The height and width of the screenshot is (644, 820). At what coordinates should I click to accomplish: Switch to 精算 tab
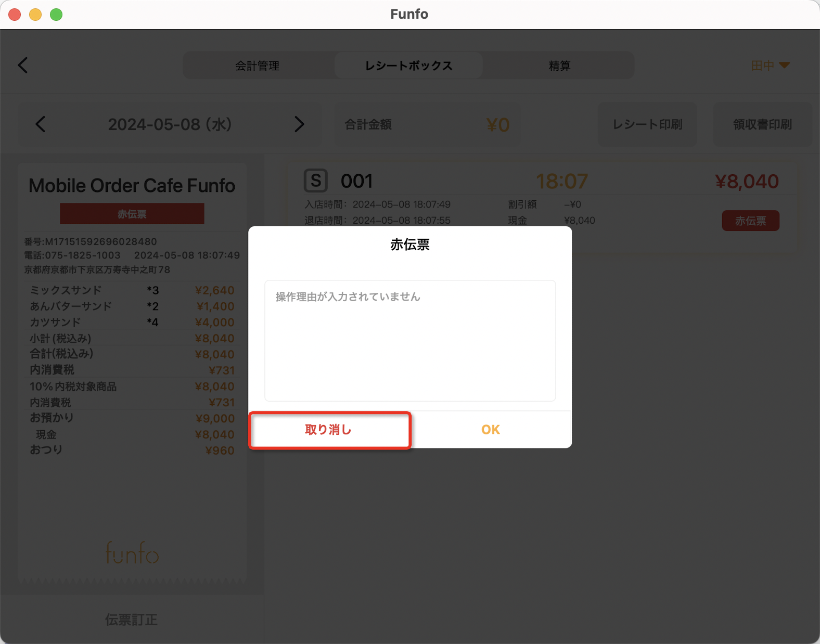point(559,66)
